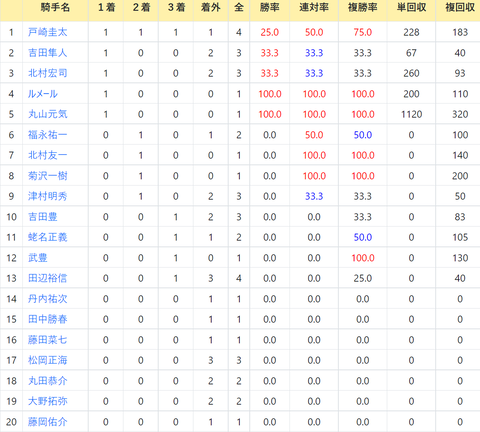
Task: Click 田中勝春 jockey name
Action: pyautogui.click(x=48, y=319)
